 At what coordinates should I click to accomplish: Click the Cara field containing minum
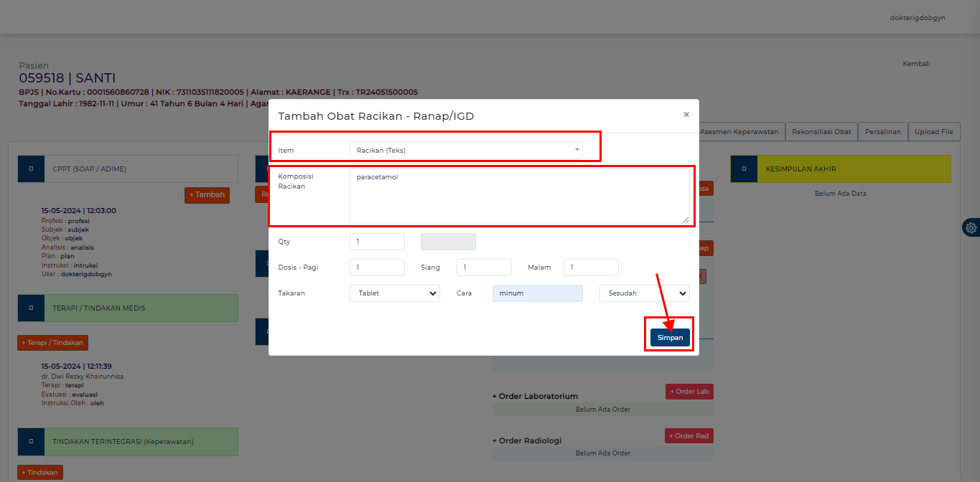[x=537, y=293]
